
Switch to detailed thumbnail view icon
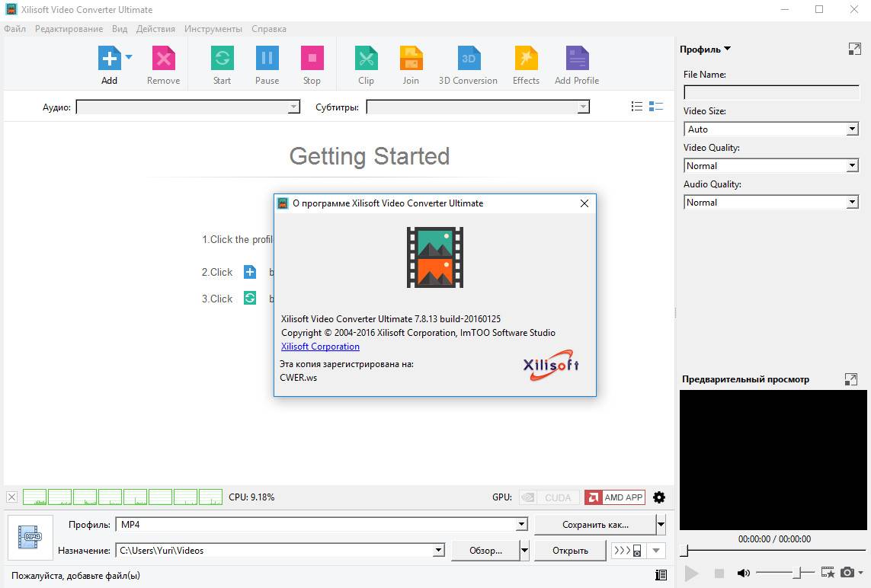click(x=656, y=106)
